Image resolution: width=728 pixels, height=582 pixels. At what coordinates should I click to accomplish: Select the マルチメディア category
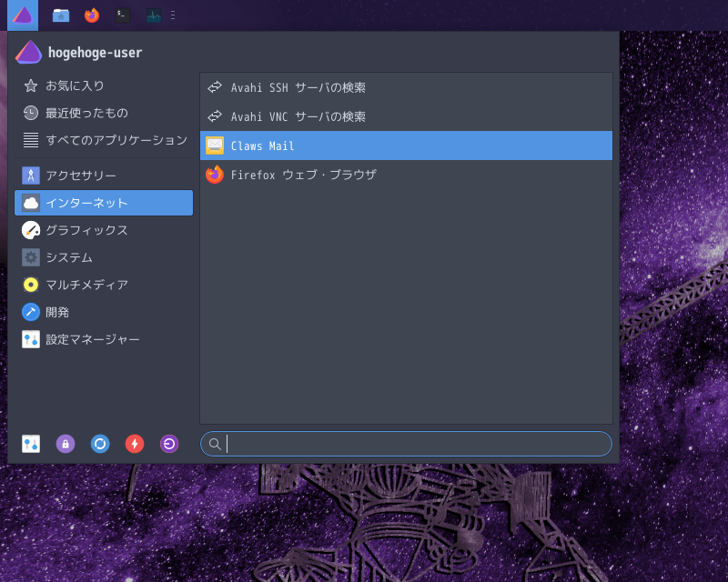pyautogui.click(x=104, y=285)
